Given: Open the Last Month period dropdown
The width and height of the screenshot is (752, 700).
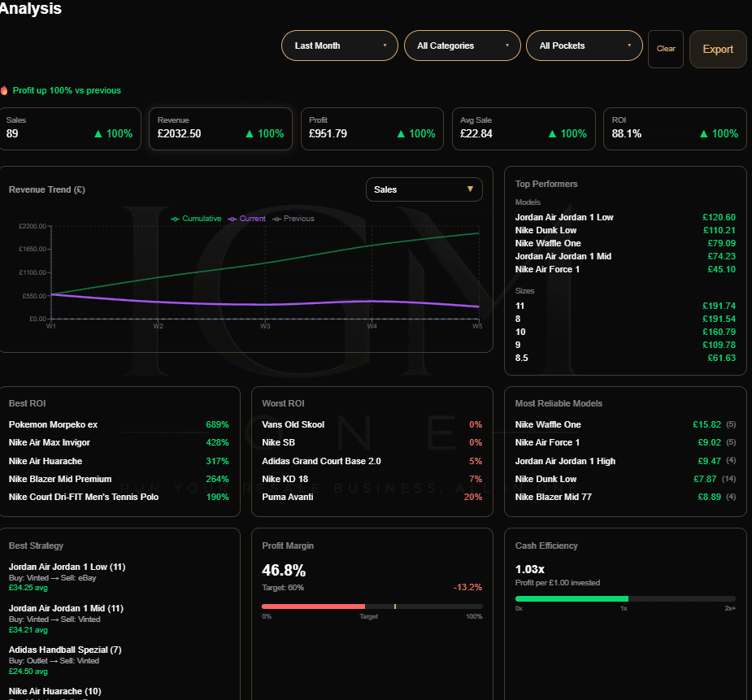Looking at the screenshot, I should (x=340, y=46).
